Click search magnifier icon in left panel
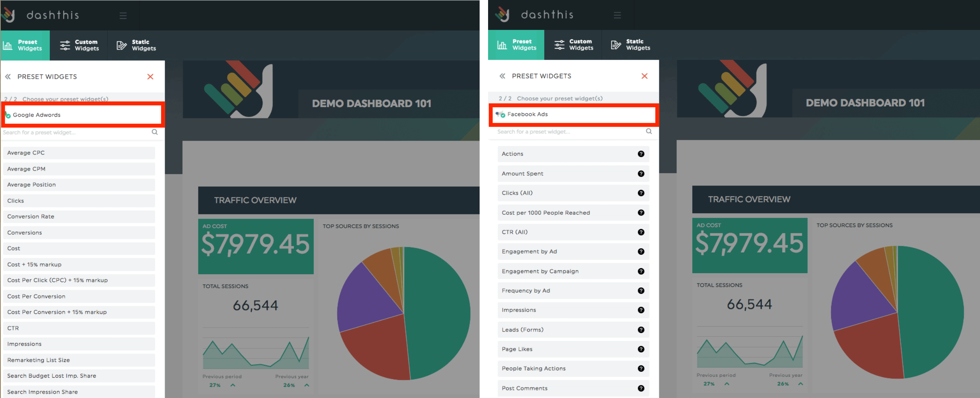Screen dimensions: 980x398 155,132
